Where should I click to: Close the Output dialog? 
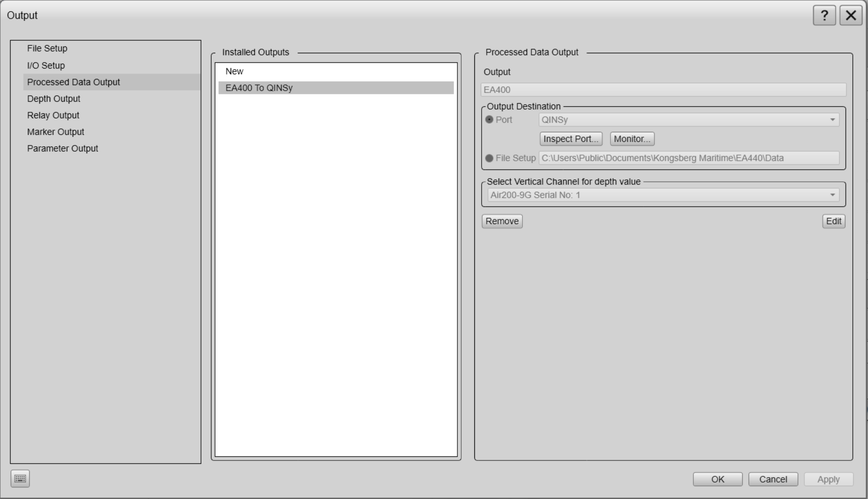(851, 16)
